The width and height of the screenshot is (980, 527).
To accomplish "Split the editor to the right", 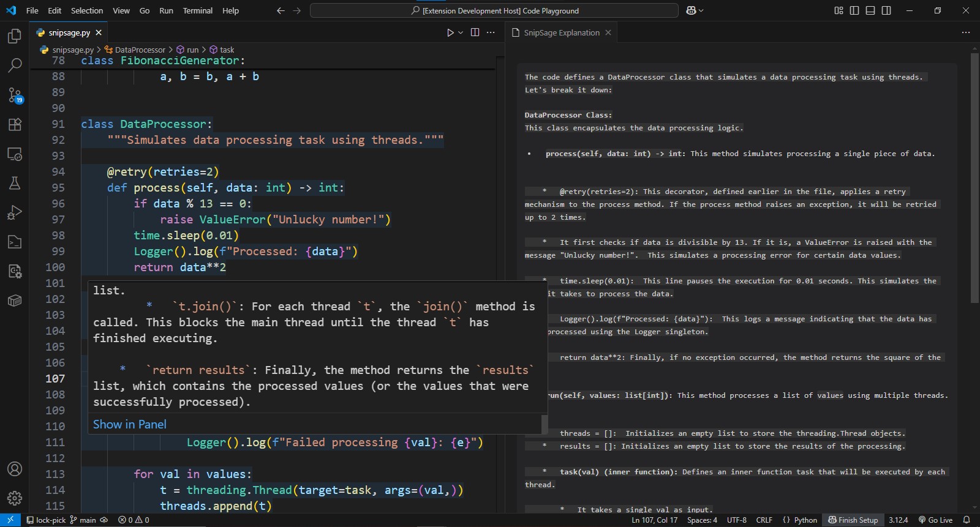I will pos(475,32).
